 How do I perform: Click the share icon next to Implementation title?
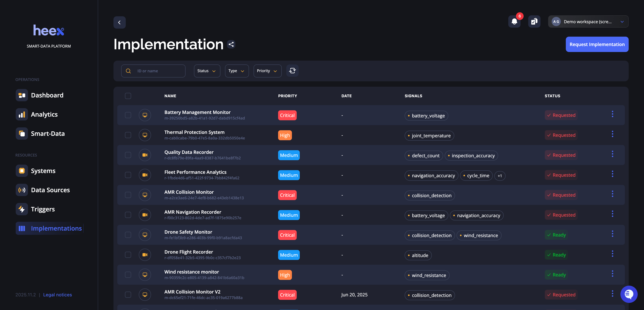[x=231, y=44]
